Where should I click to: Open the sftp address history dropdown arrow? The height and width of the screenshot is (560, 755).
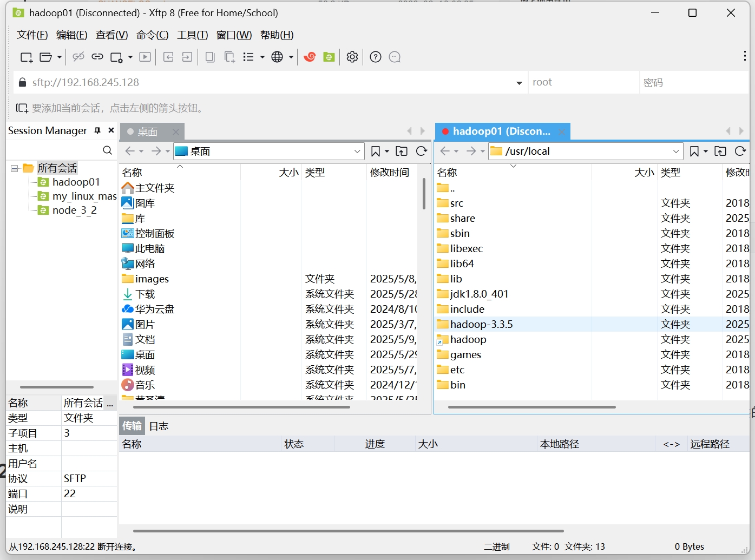518,82
